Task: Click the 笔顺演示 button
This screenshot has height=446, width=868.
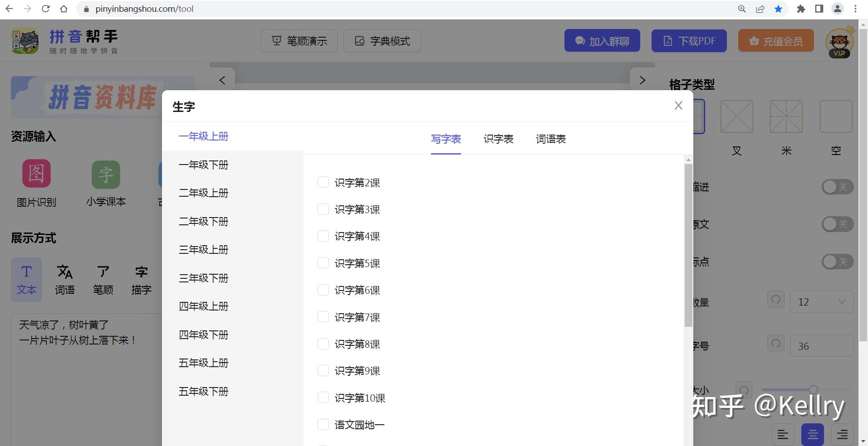Action: pyautogui.click(x=299, y=41)
